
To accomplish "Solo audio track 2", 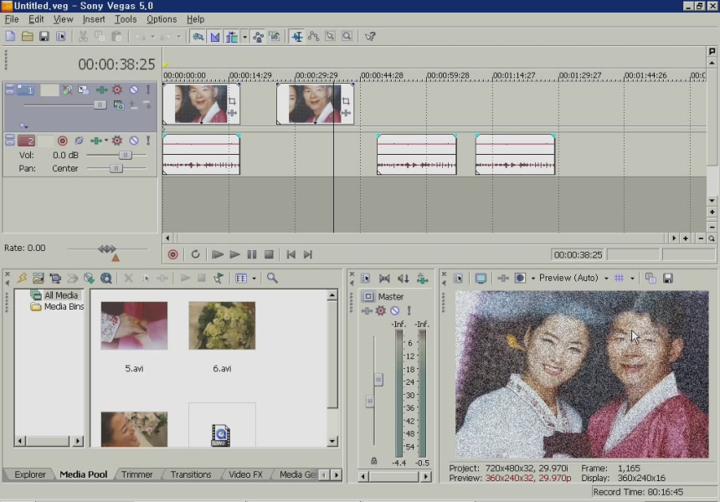I will (148, 141).
